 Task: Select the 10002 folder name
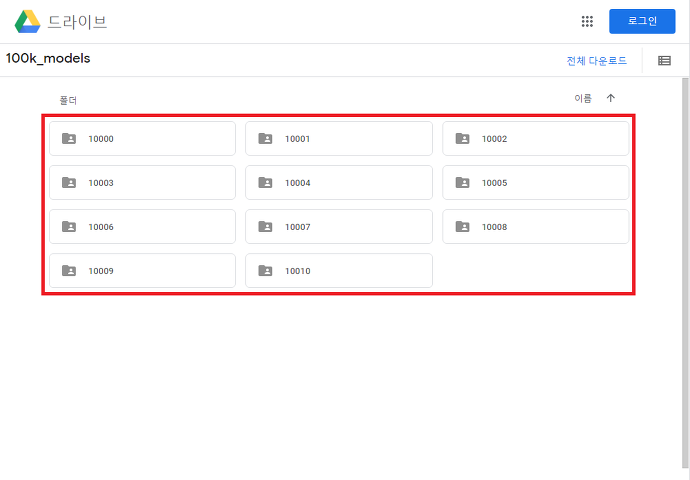[x=494, y=139]
